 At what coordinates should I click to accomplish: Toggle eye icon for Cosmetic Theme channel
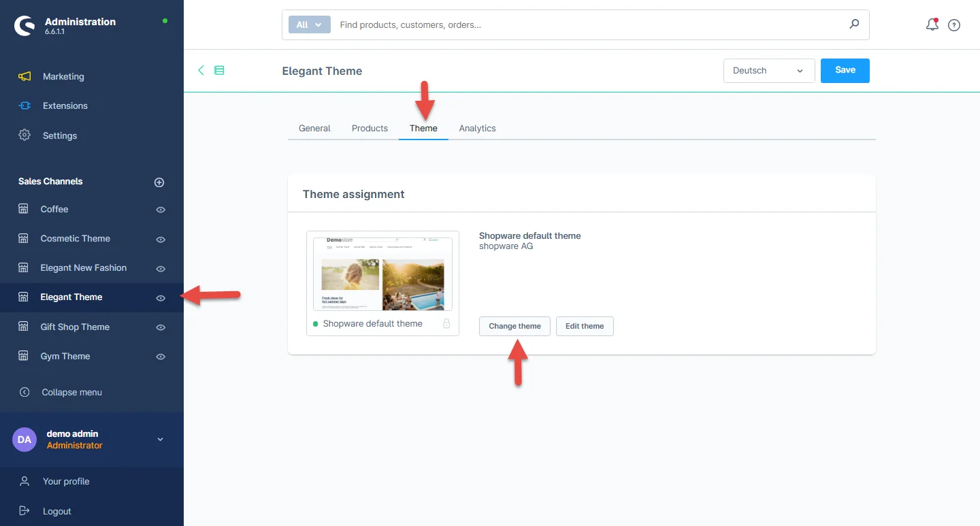click(161, 239)
